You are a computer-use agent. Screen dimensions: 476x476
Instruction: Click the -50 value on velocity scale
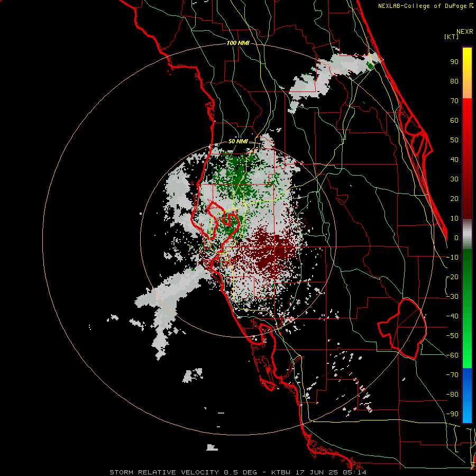452,335
